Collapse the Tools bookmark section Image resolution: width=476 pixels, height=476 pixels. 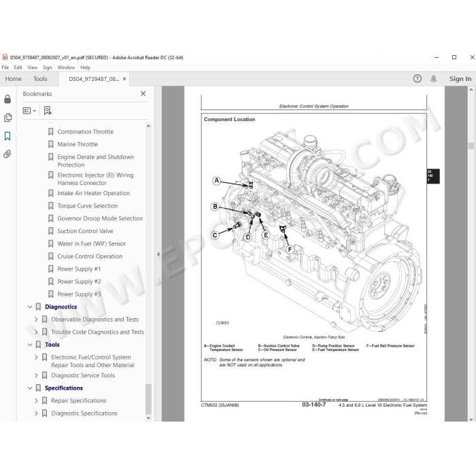click(30, 345)
